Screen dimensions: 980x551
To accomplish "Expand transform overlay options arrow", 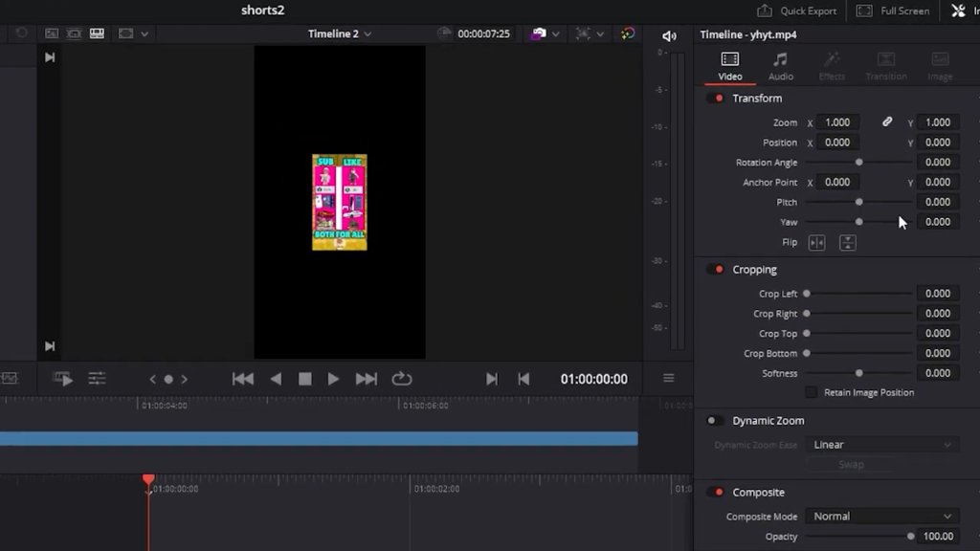I will (x=600, y=33).
